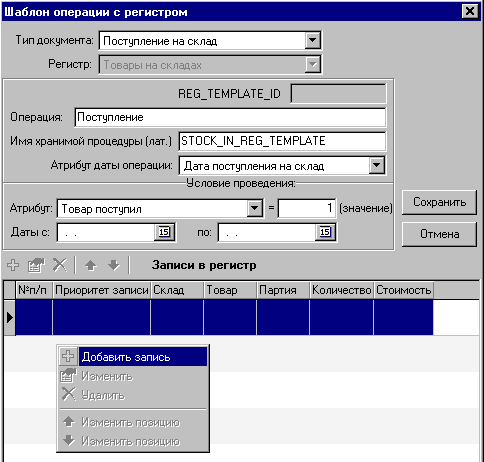The height and width of the screenshot is (462, 484).
Task: Click the 'Отмена' button
Action: pyautogui.click(x=439, y=234)
